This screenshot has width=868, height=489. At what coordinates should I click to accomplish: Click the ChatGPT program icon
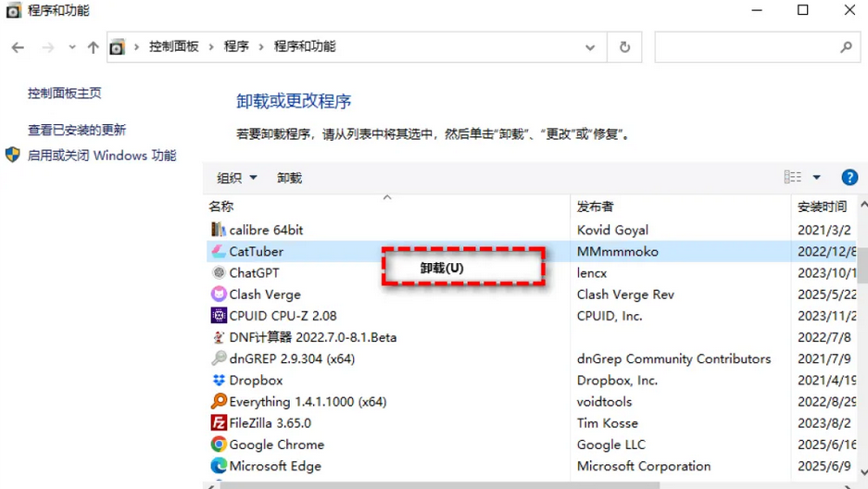coord(219,272)
